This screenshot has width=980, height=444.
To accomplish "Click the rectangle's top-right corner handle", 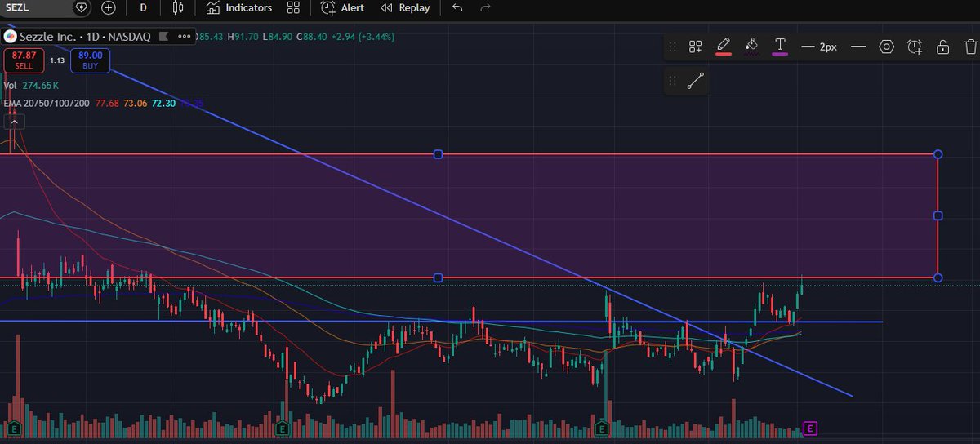I will click(x=938, y=153).
